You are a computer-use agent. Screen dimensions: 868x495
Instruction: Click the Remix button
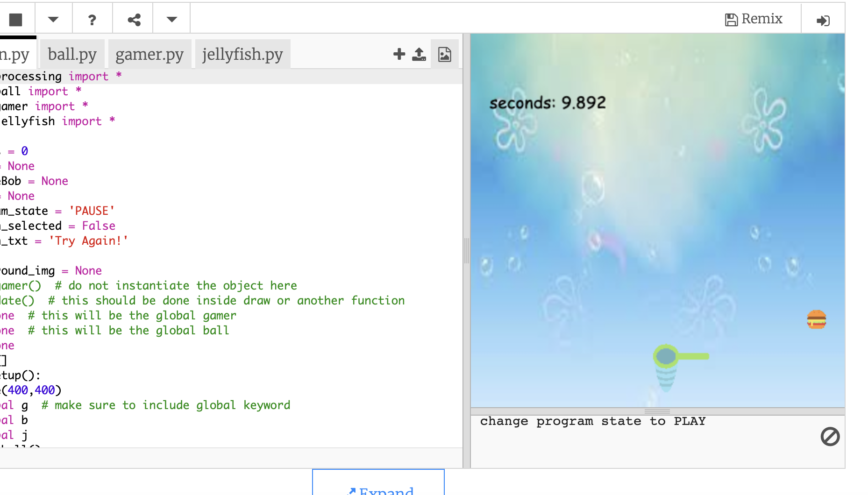pos(754,19)
